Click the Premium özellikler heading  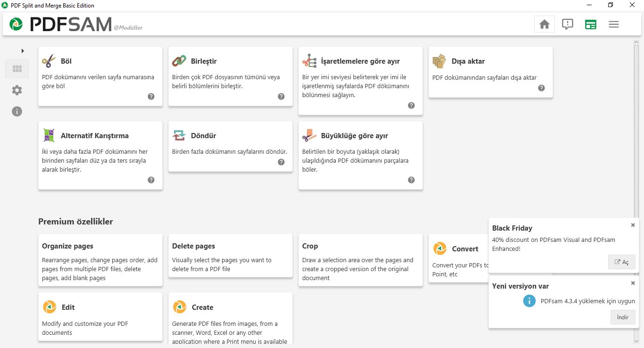pyautogui.click(x=75, y=222)
